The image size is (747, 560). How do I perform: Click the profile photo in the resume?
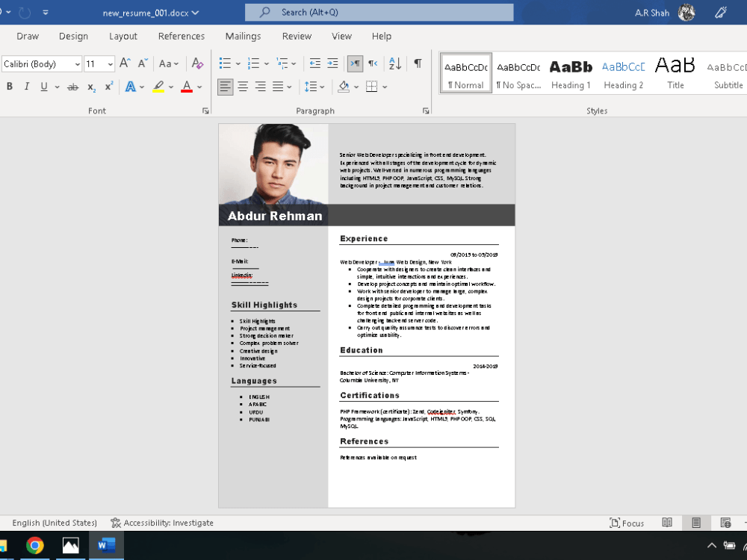point(273,164)
